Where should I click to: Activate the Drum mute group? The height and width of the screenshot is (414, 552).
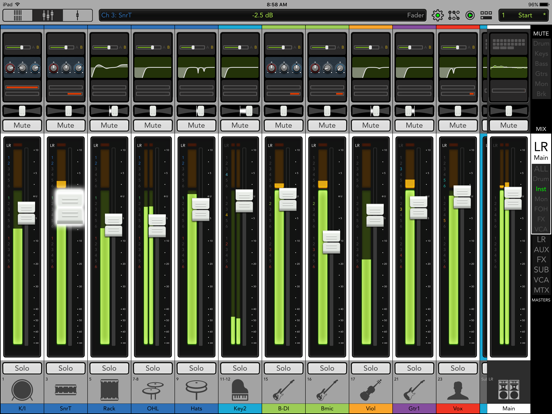541,44
